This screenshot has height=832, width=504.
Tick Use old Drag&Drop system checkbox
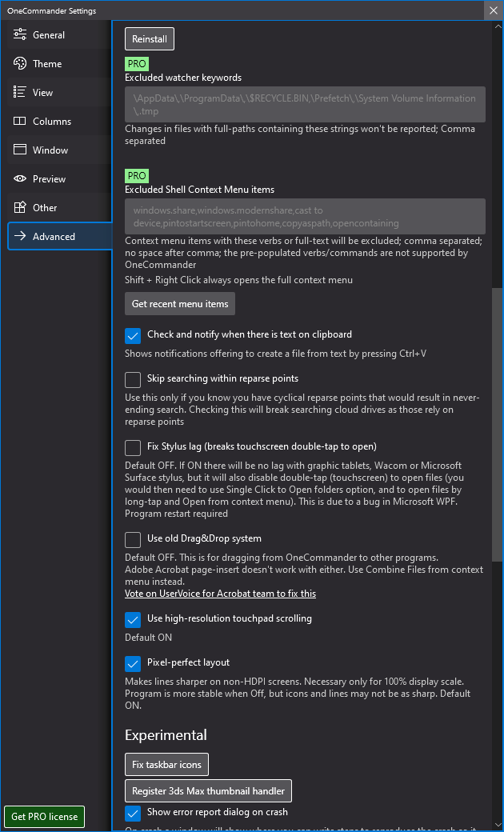click(x=133, y=539)
